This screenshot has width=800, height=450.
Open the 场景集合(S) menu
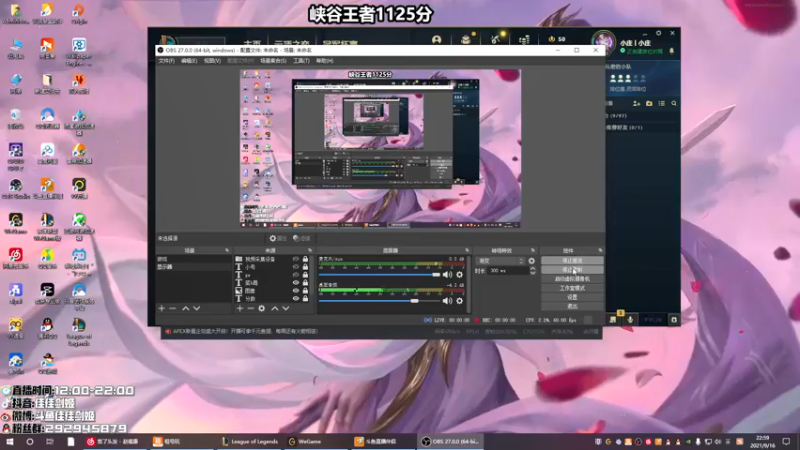[x=273, y=61]
